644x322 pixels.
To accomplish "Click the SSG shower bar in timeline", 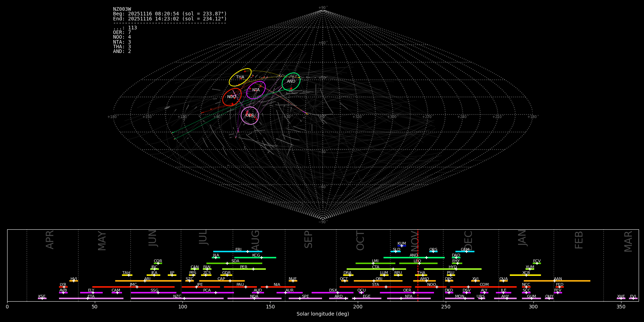I will (153, 293).
